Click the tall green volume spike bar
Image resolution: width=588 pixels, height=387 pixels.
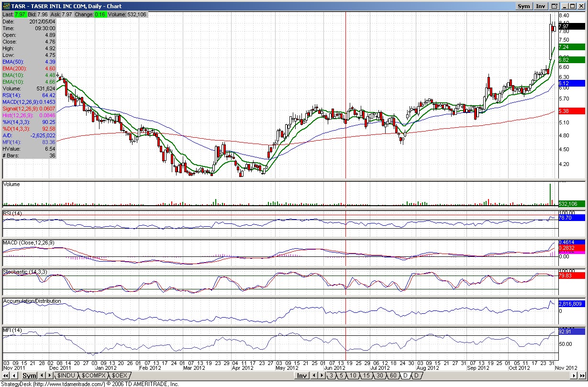(x=550, y=194)
